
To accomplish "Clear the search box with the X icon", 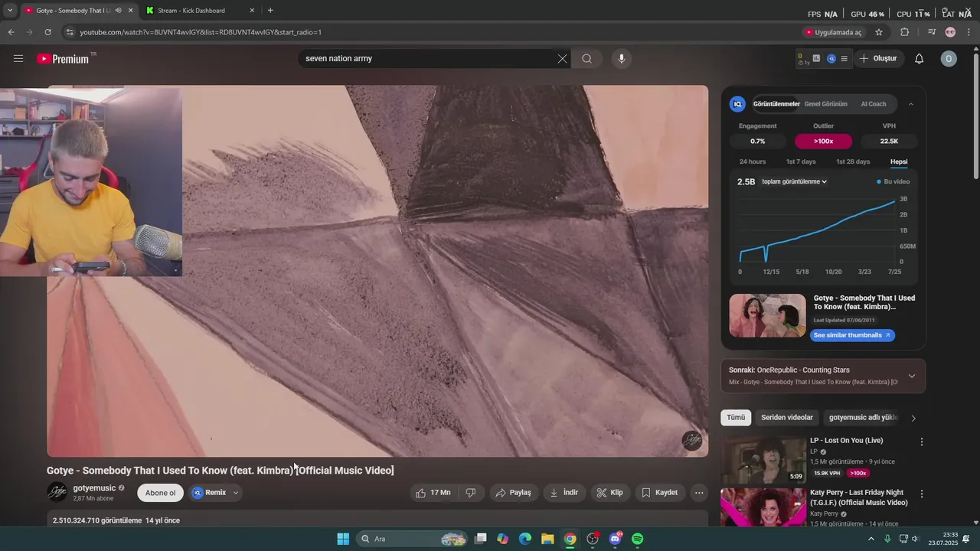I will (x=562, y=58).
